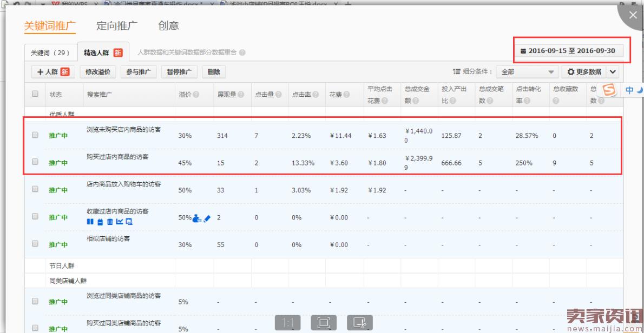The image size is (644, 333).
Task: Click the Sogou S input method icon
Action: pyautogui.click(x=610, y=90)
